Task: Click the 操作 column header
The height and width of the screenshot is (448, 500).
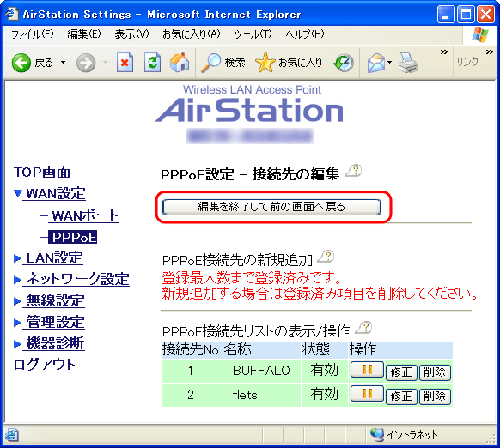Action: [400, 350]
